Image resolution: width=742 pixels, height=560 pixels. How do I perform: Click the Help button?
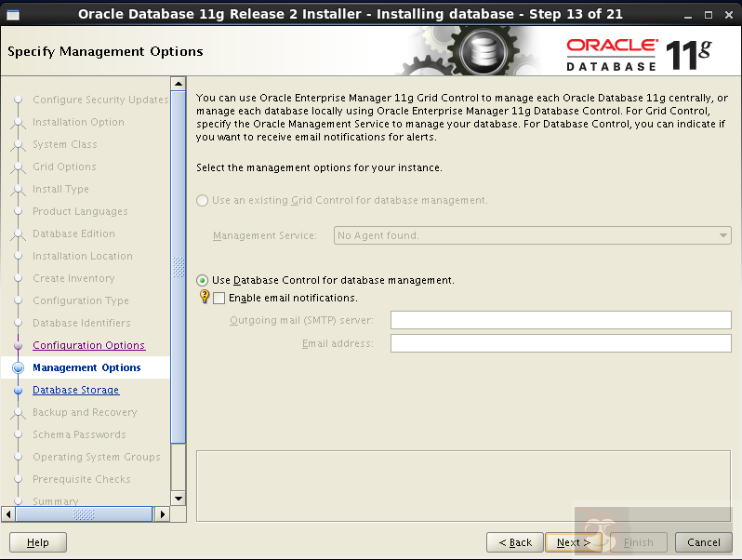(x=38, y=542)
